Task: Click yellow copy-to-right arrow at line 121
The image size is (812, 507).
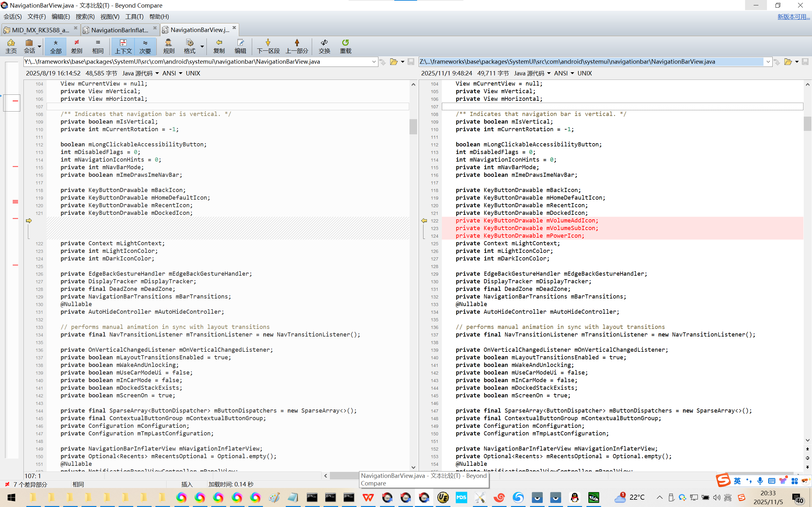Action: [x=29, y=221]
